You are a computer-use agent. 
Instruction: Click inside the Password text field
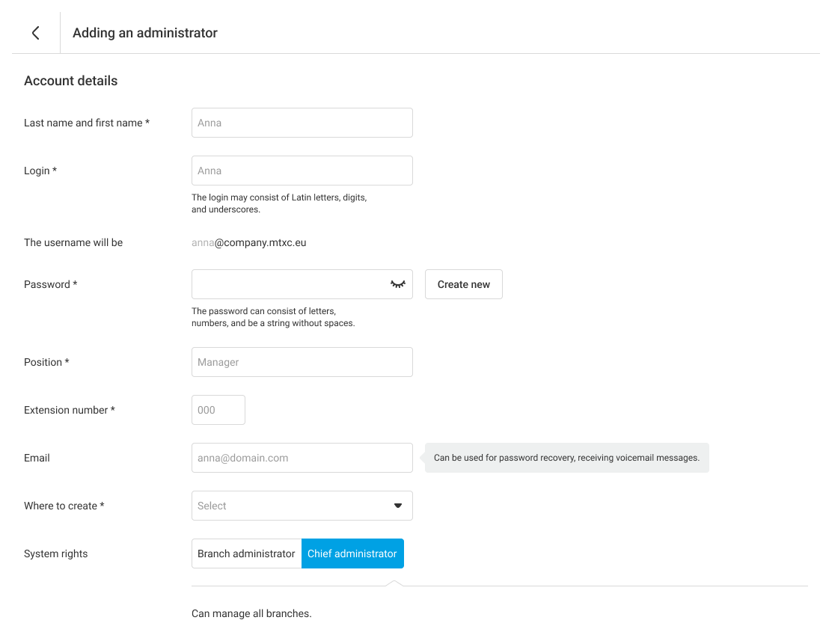click(288, 284)
